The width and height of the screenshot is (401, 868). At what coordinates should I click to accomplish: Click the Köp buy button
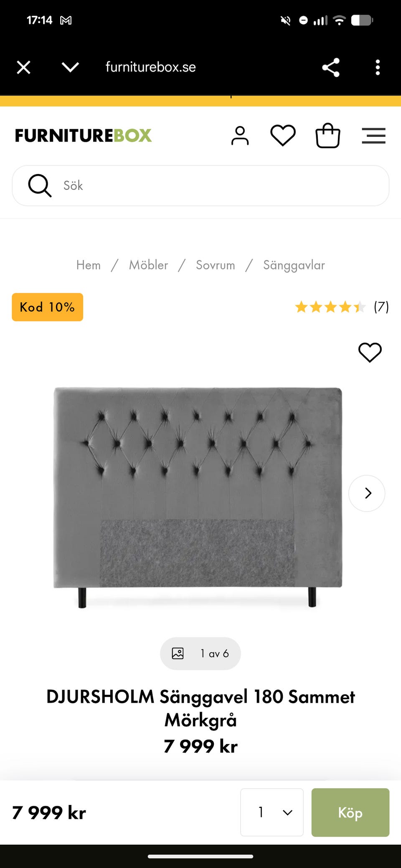(x=350, y=812)
